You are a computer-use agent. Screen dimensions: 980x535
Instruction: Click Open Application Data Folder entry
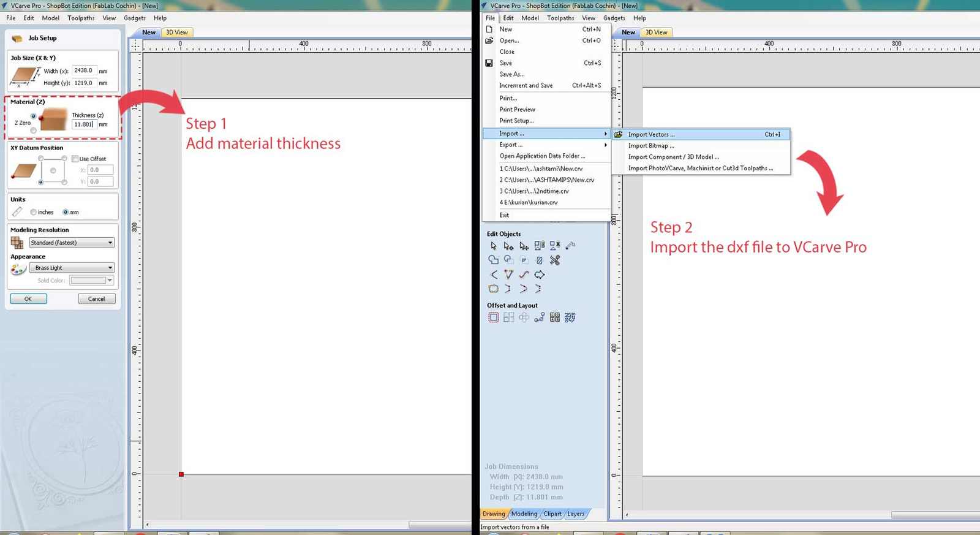click(546, 156)
